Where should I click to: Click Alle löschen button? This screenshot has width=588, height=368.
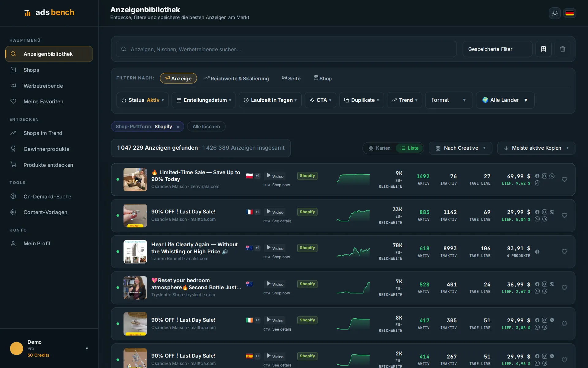click(206, 127)
